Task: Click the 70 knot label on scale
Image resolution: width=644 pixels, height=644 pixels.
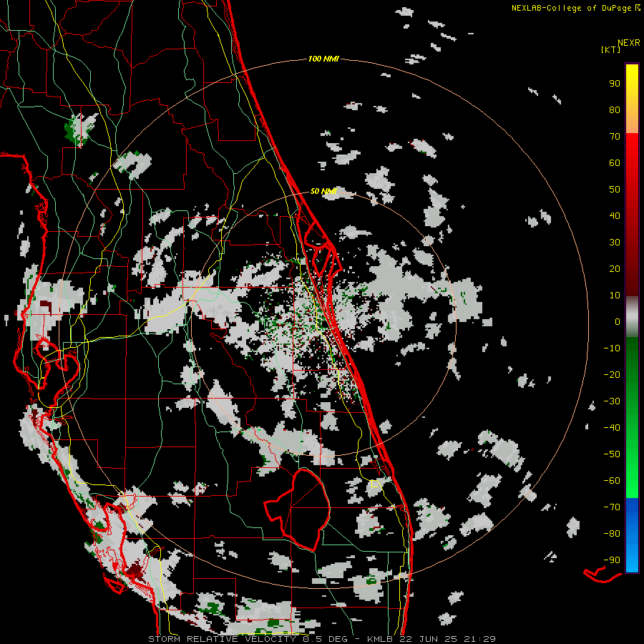Action: (x=615, y=137)
